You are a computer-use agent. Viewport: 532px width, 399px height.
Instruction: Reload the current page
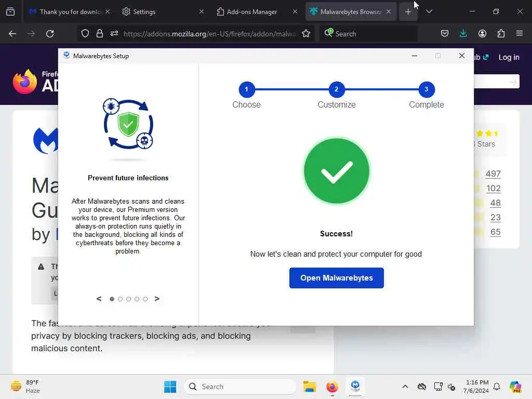click(50, 34)
